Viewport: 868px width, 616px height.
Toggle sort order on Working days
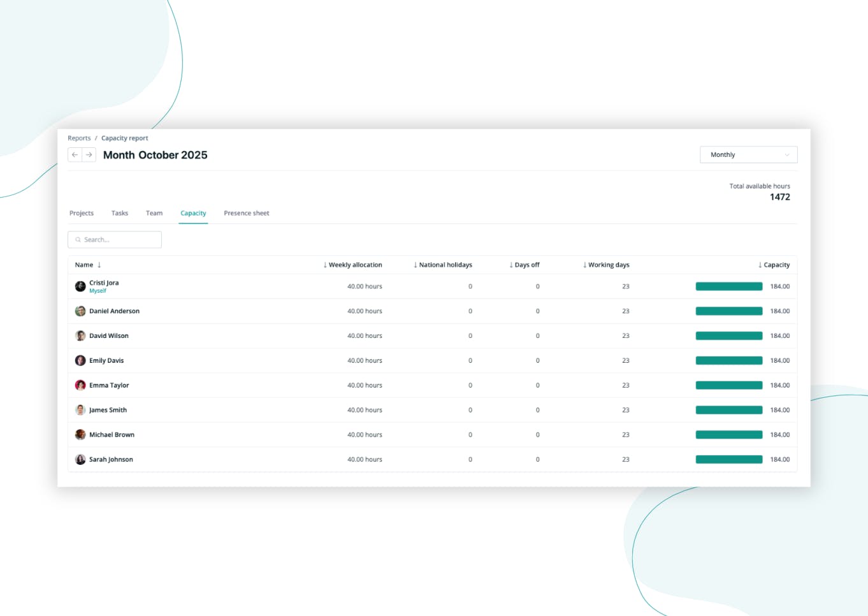(606, 265)
